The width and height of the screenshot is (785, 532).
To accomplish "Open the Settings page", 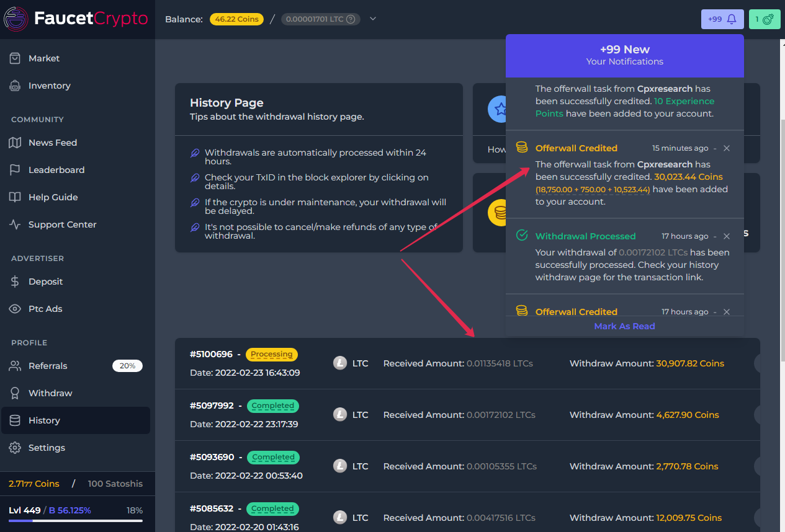I will click(76, 448).
